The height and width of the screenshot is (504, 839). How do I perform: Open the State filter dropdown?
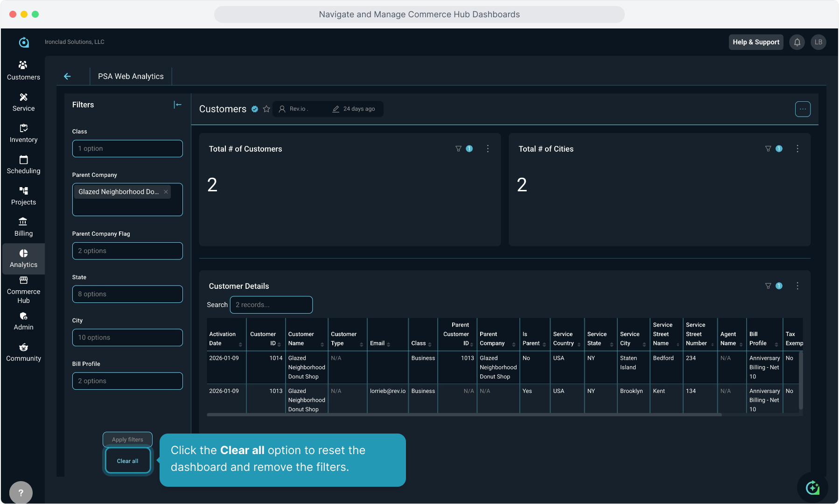(127, 294)
